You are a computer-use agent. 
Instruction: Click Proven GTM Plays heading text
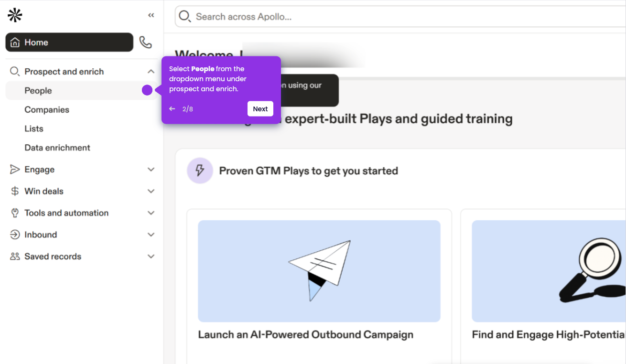(309, 171)
